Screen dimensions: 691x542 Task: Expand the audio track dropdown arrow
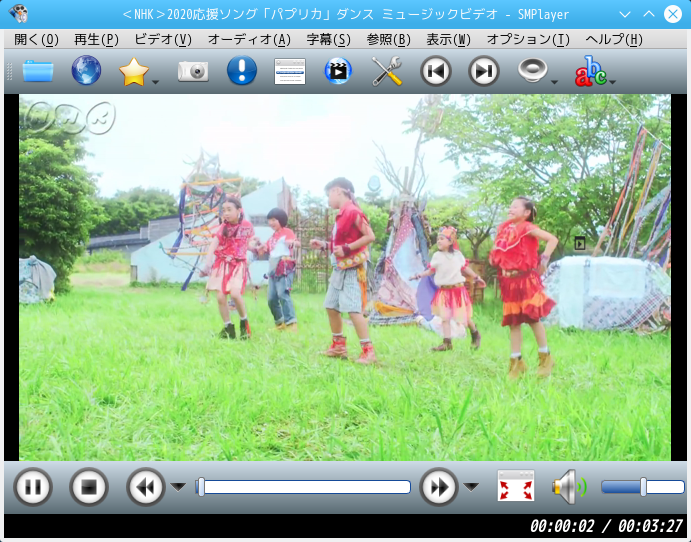(x=554, y=82)
